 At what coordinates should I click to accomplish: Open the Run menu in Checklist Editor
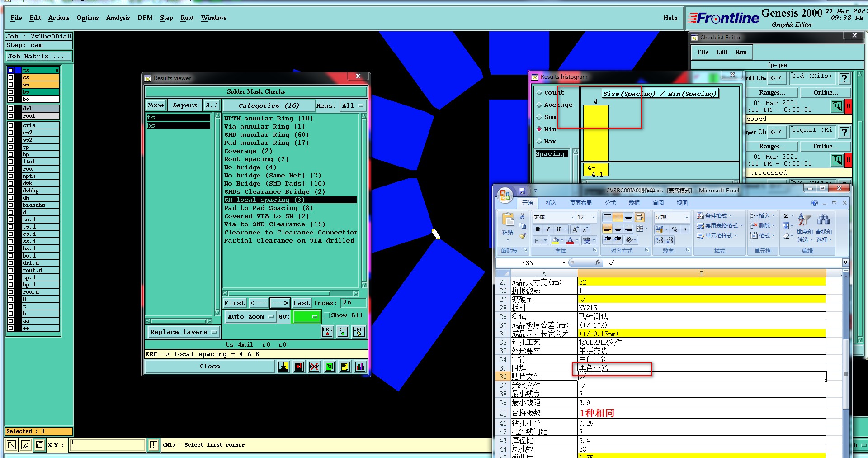[x=741, y=52]
